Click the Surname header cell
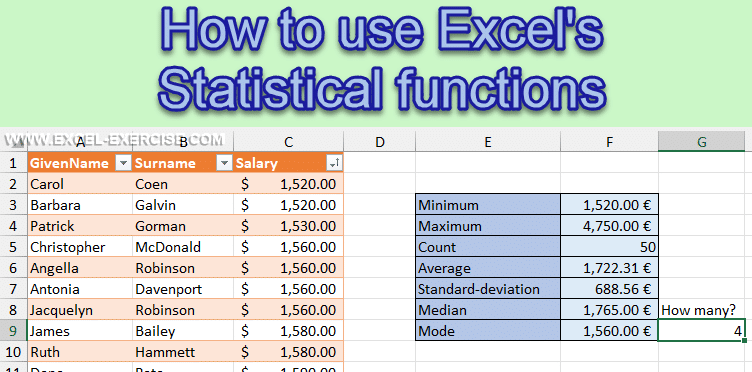Image resolution: width=752 pixels, height=372 pixels. click(183, 163)
